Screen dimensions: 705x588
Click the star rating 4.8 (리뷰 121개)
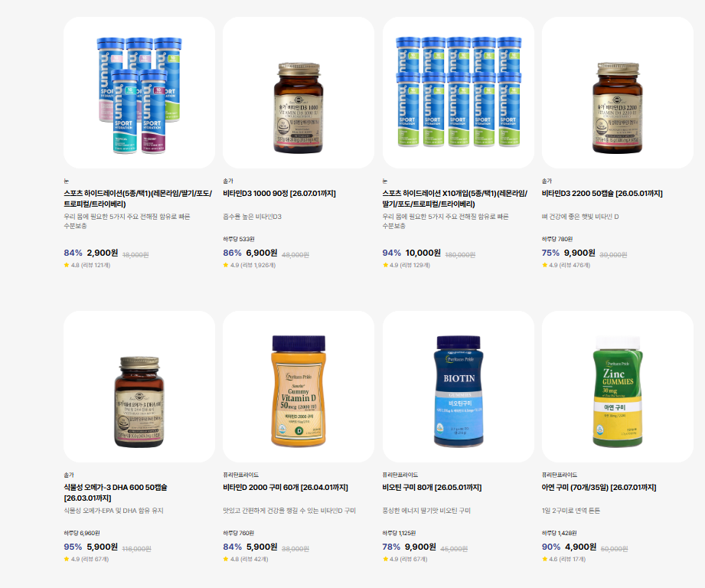[87, 265]
